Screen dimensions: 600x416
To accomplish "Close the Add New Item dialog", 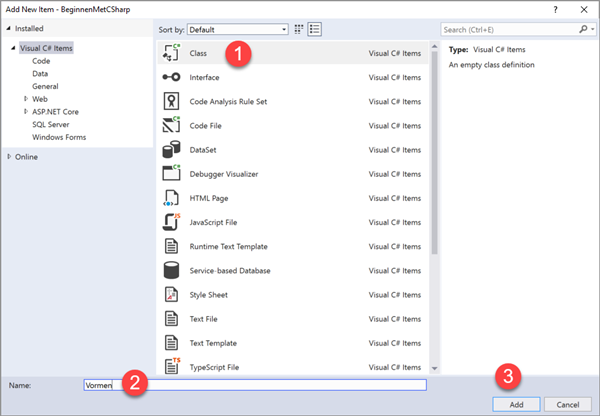I will pos(584,10).
